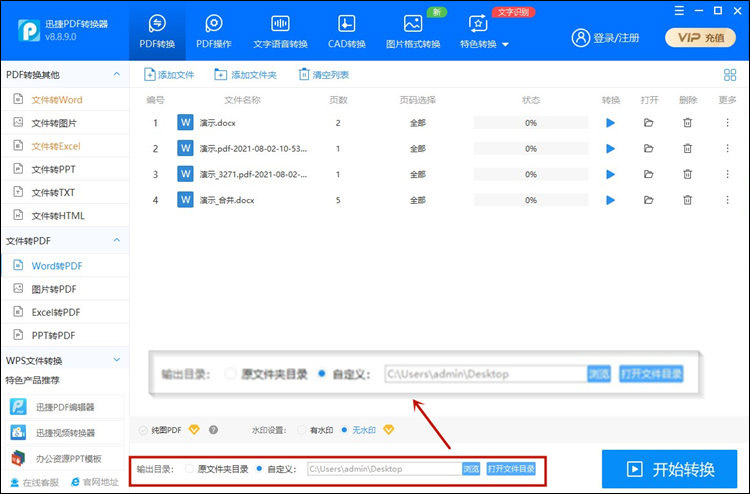Click the VIP 充值 button
Viewport: 750px width, 494px height.
point(700,38)
